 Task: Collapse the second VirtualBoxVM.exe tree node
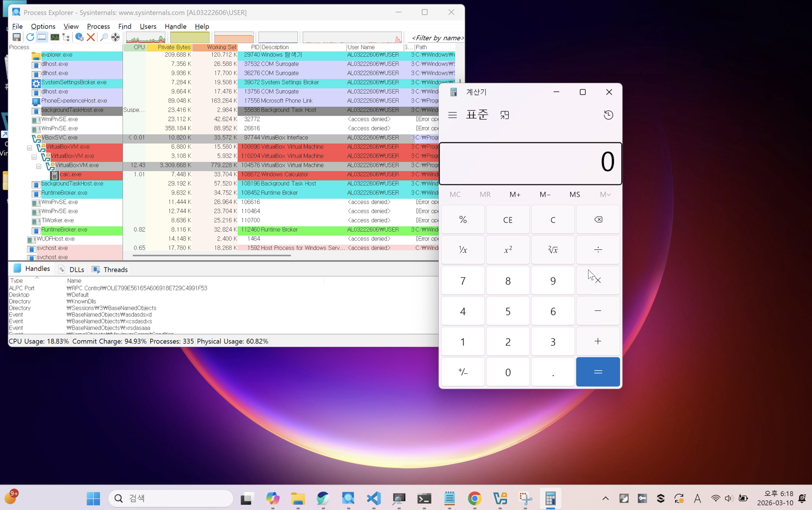coord(34,157)
